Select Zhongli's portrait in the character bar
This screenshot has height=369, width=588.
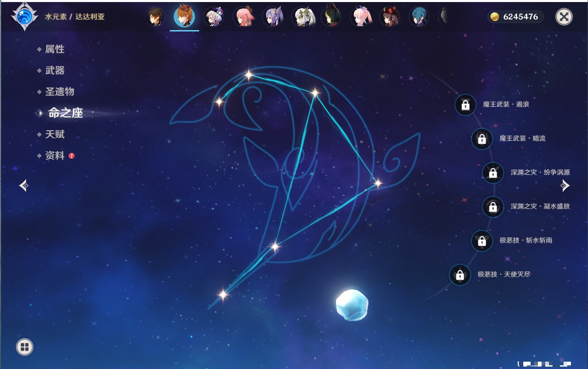tap(155, 17)
